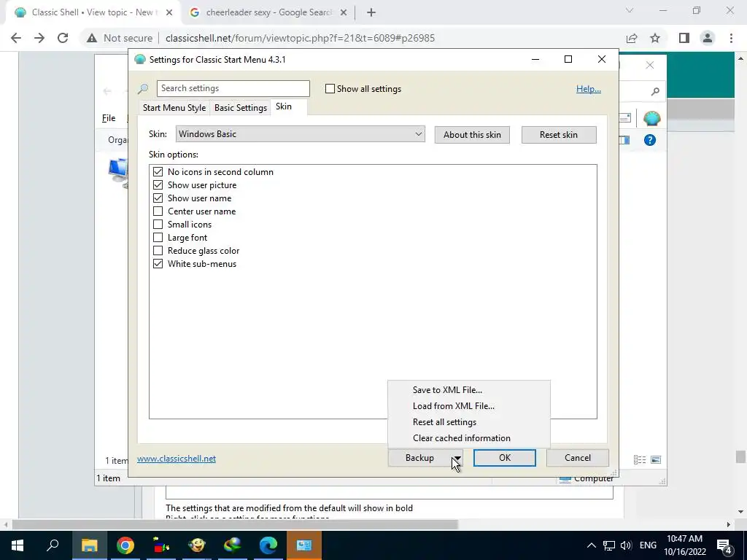Close the Google Search tab
747x560 pixels.
point(344,12)
